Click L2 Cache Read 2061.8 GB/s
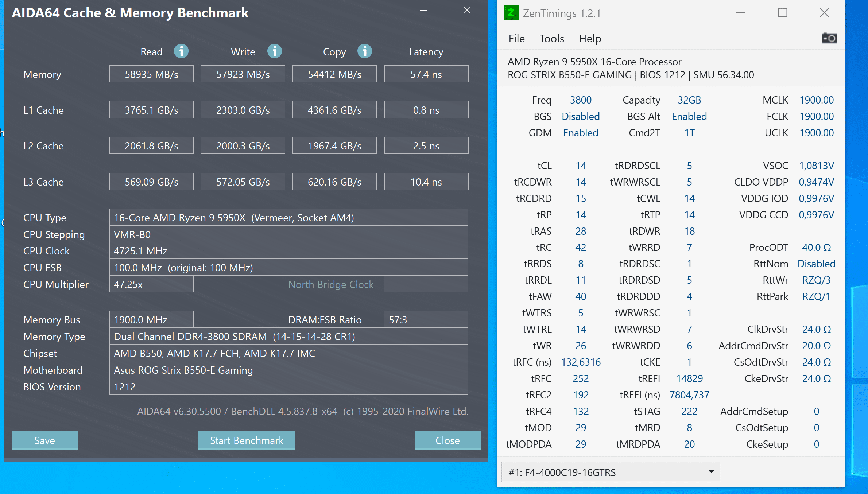The width and height of the screenshot is (868, 494). click(151, 146)
